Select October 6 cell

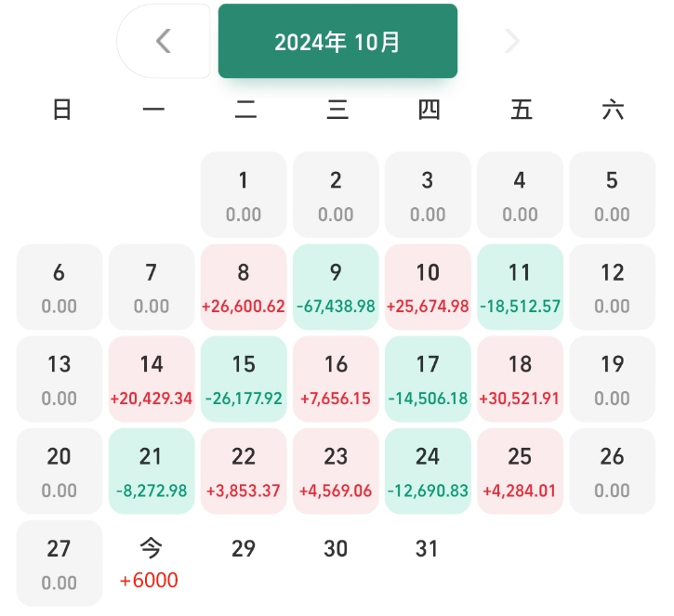pos(59,287)
